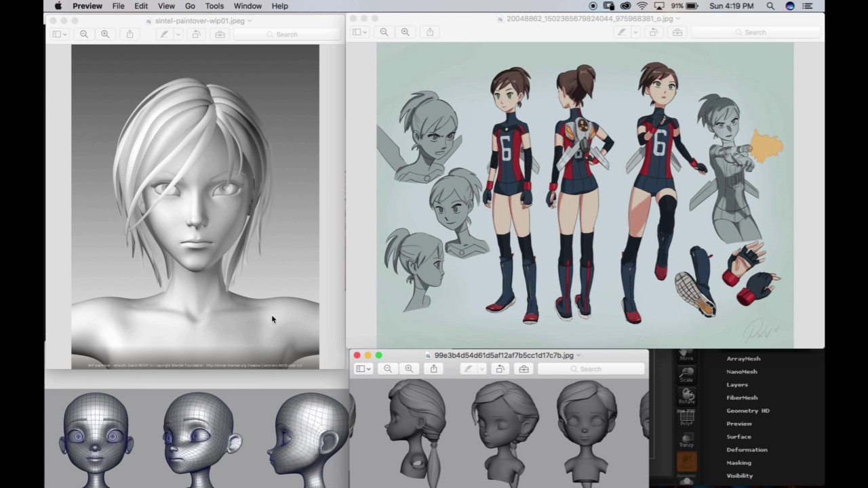
Task: Open the AirPlay display menu
Action: [658, 6]
